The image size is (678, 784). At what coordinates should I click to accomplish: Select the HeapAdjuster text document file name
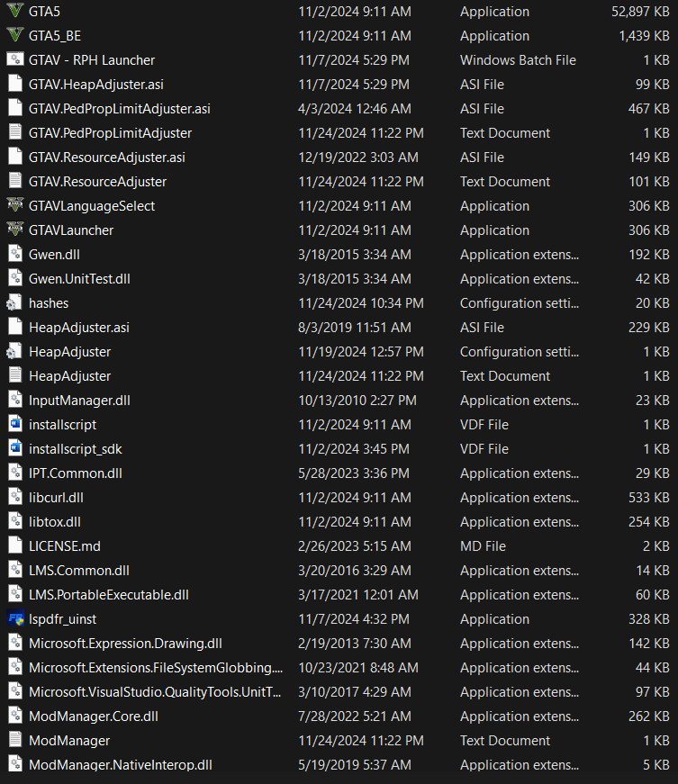[x=70, y=376]
